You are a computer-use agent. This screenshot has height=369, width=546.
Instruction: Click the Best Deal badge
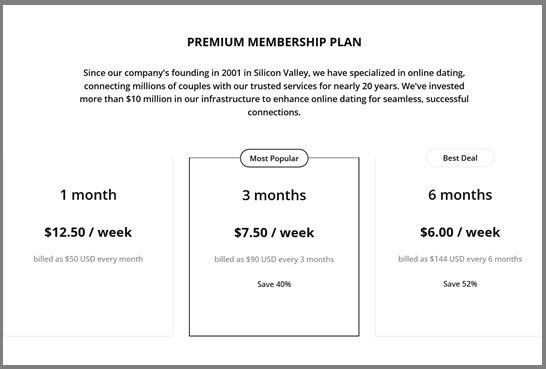point(460,158)
